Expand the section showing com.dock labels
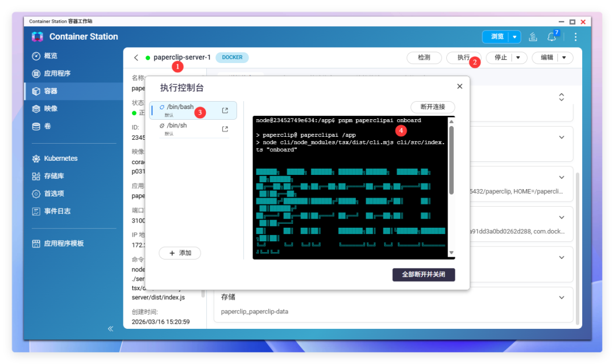614x364 pixels. [x=562, y=217]
